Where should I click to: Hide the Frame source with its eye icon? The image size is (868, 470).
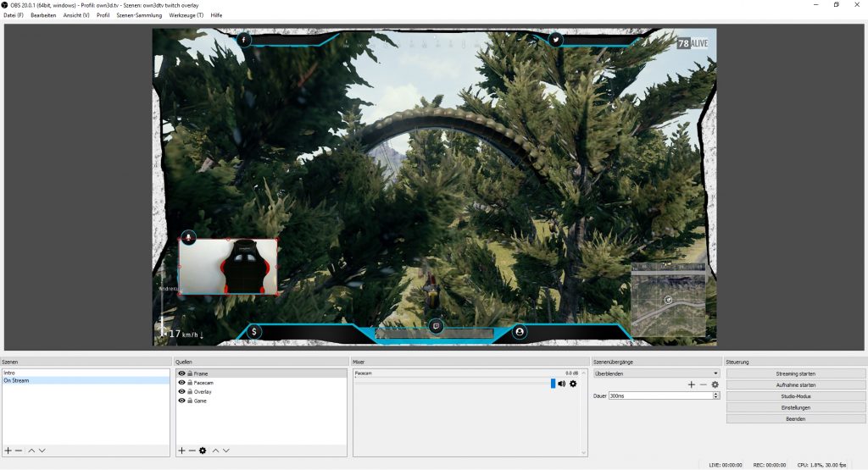pos(181,373)
